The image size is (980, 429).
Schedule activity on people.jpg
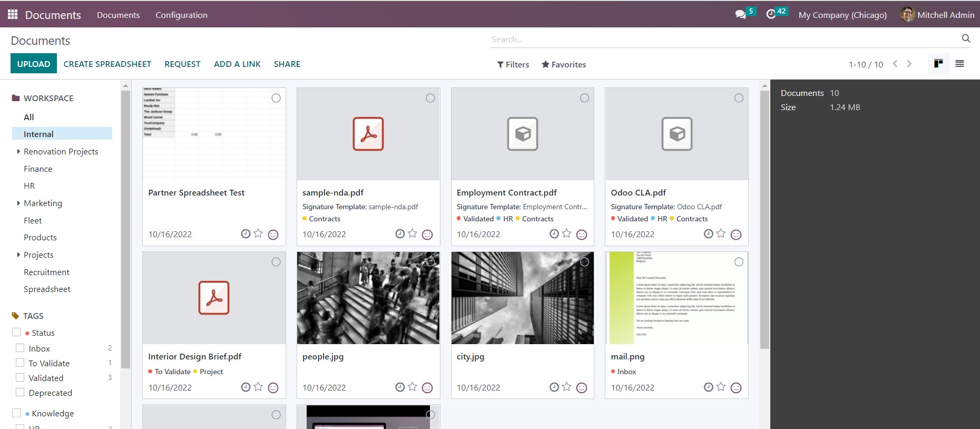(400, 387)
